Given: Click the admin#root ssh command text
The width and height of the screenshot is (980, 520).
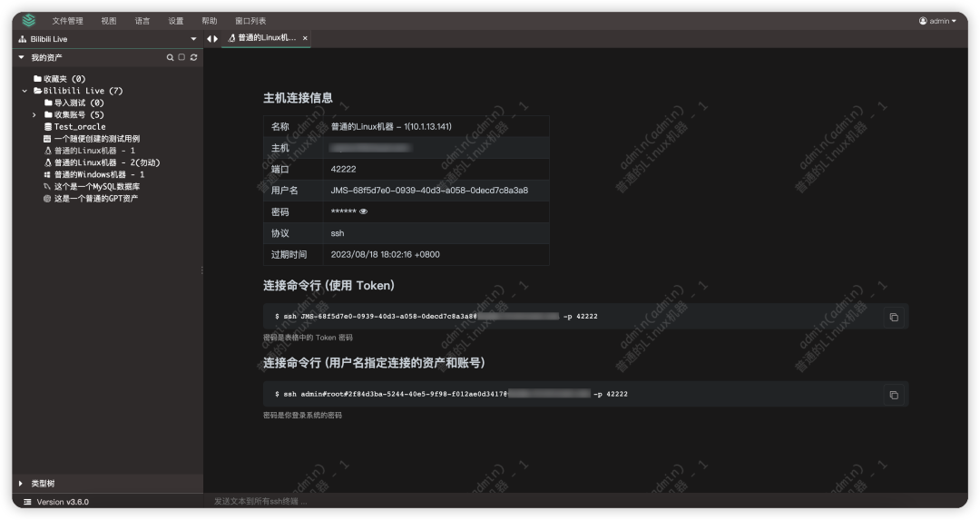Looking at the screenshot, I should [451, 394].
